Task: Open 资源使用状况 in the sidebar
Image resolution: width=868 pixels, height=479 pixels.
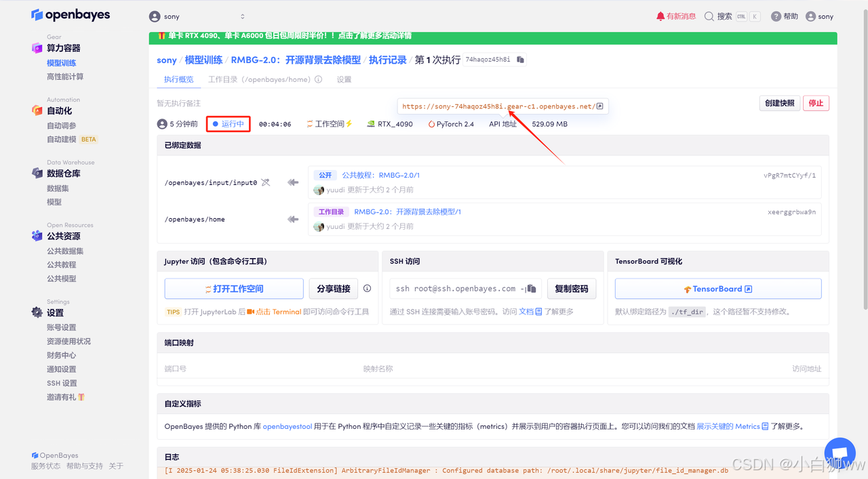Action: pos(68,341)
